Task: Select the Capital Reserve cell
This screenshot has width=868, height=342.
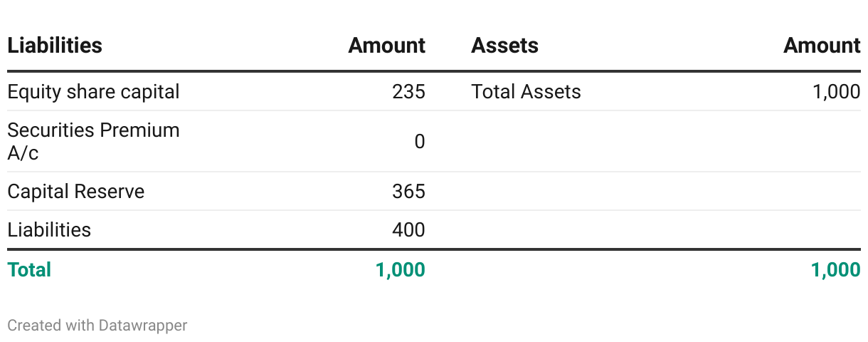Action: 76,192
